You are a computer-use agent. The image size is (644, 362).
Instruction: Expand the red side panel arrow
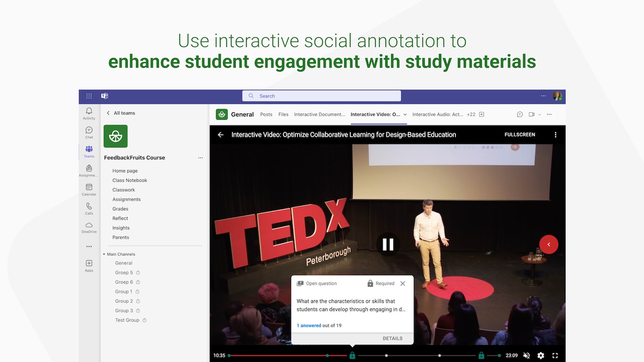549,244
